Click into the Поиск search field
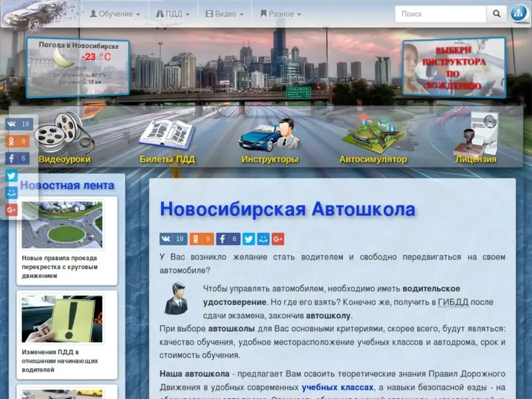Screen dimensions: 532x399 click(440, 14)
